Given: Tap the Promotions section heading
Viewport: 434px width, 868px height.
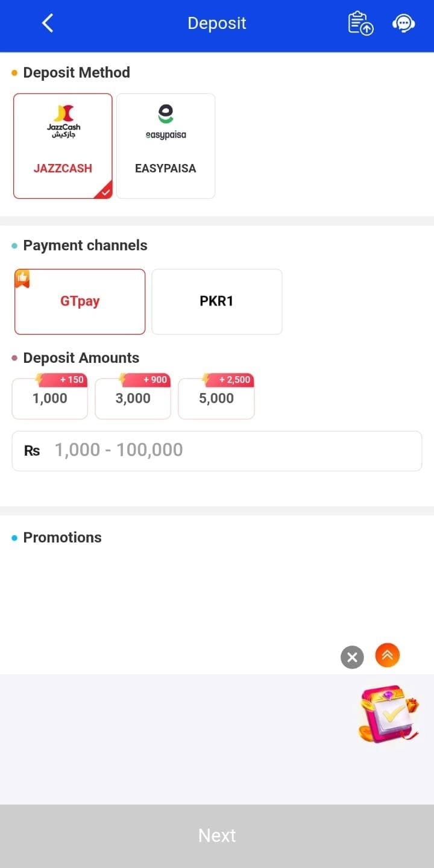Looking at the screenshot, I should pyautogui.click(x=62, y=538).
